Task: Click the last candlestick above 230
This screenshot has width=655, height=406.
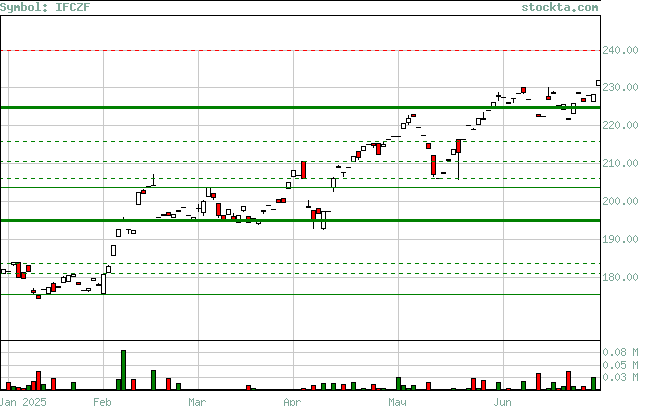Action: pos(598,83)
